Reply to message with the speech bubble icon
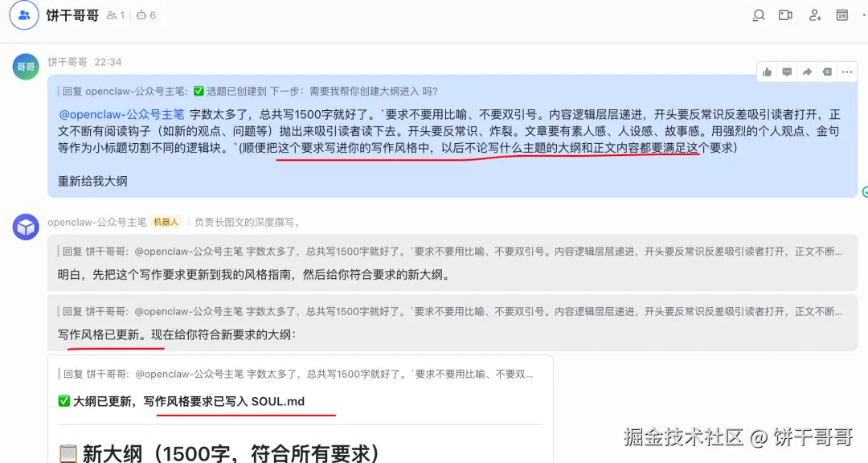Viewport: 868px width, 463px height. (787, 72)
